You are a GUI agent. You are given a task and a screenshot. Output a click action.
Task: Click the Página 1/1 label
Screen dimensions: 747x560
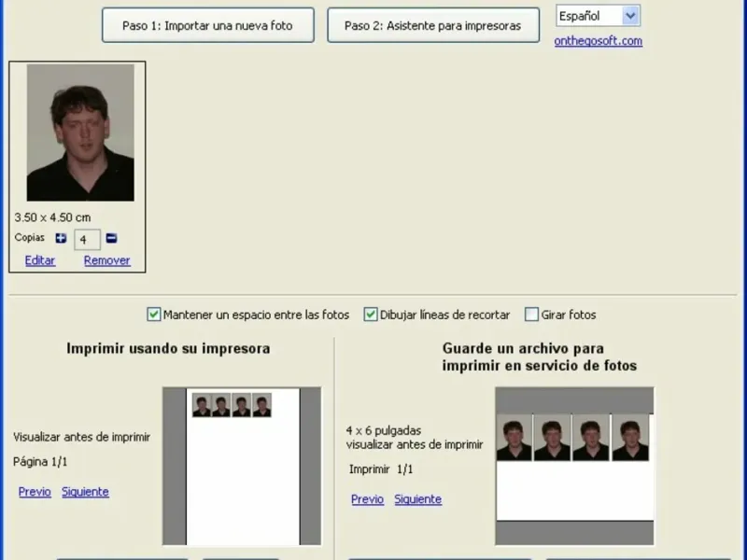click(x=40, y=462)
